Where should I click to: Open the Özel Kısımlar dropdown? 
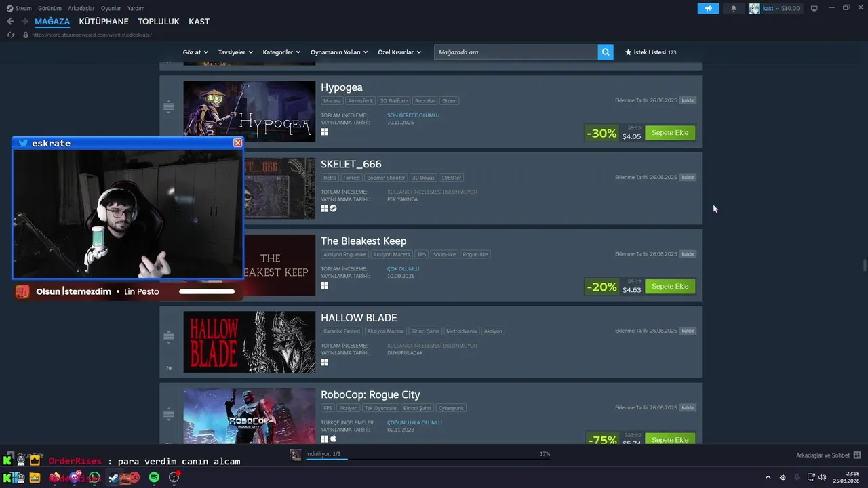399,52
